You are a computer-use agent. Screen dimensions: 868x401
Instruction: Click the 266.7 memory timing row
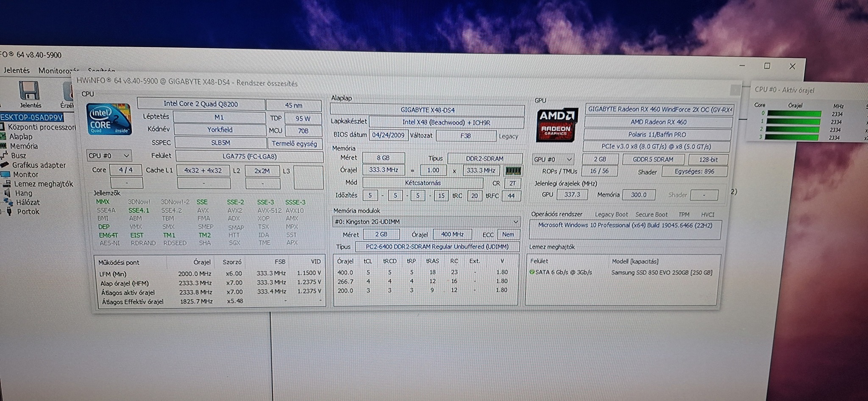(x=425, y=281)
